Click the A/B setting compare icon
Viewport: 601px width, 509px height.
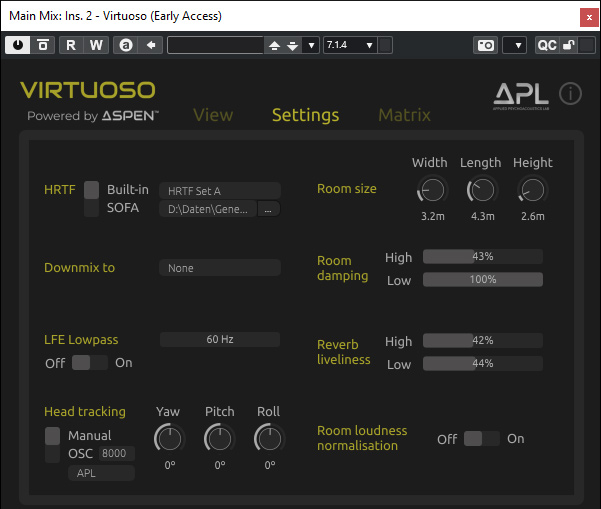125,45
